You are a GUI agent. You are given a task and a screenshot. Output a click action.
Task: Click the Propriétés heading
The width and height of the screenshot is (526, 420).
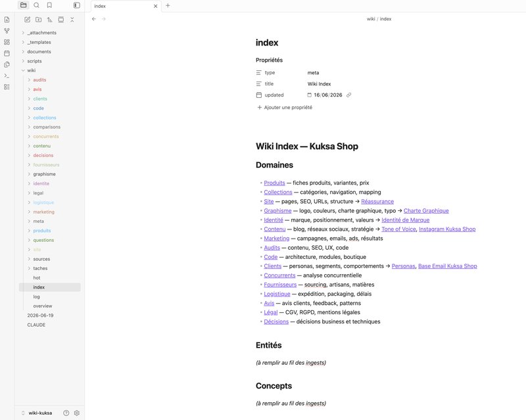click(x=269, y=60)
